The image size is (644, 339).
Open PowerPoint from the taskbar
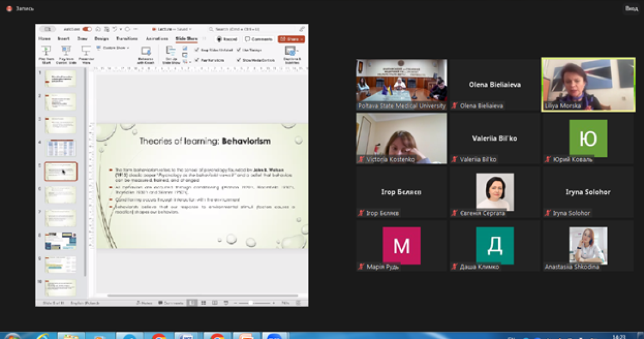click(246, 336)
